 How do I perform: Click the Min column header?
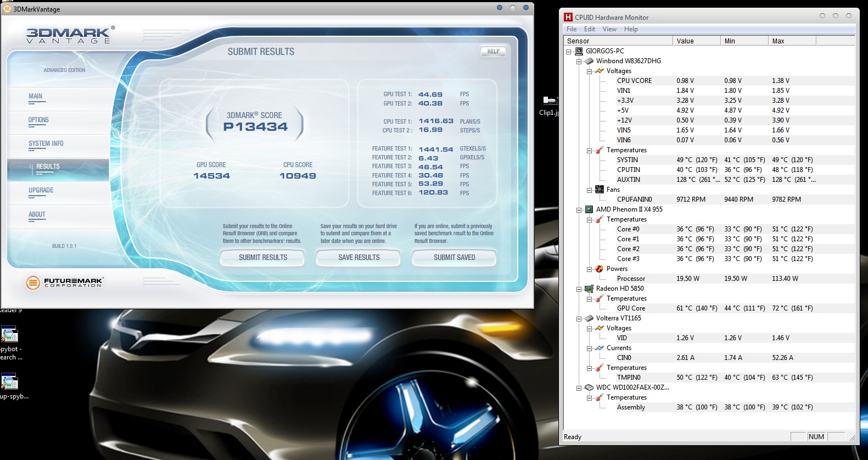744,41
